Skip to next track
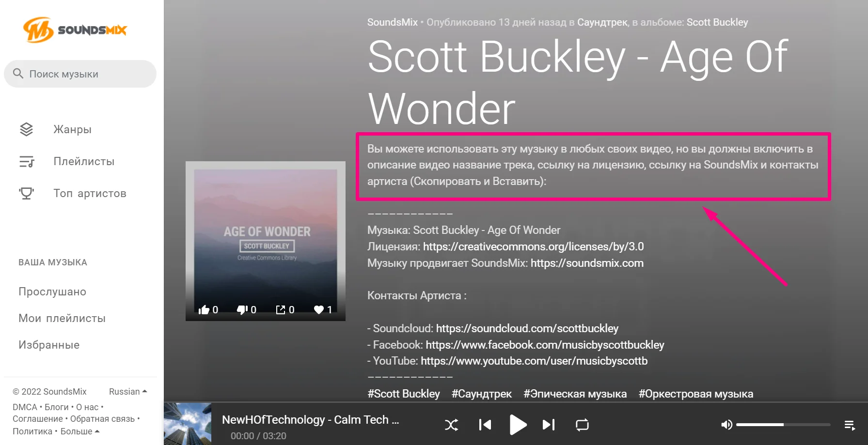Image resolution: width=868 pixels, height=445 pixels. [548, 425]
